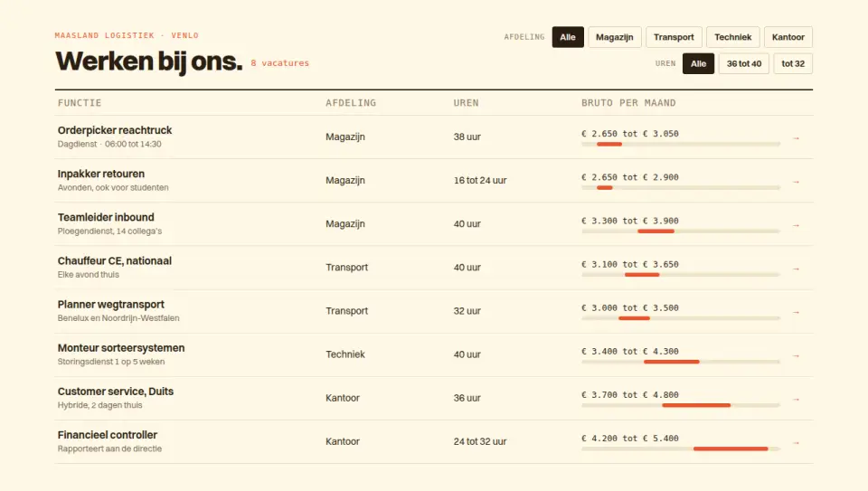Open arrow for Financieel controller row
This screenshot has height=491, width=868.
click(796, 443)
